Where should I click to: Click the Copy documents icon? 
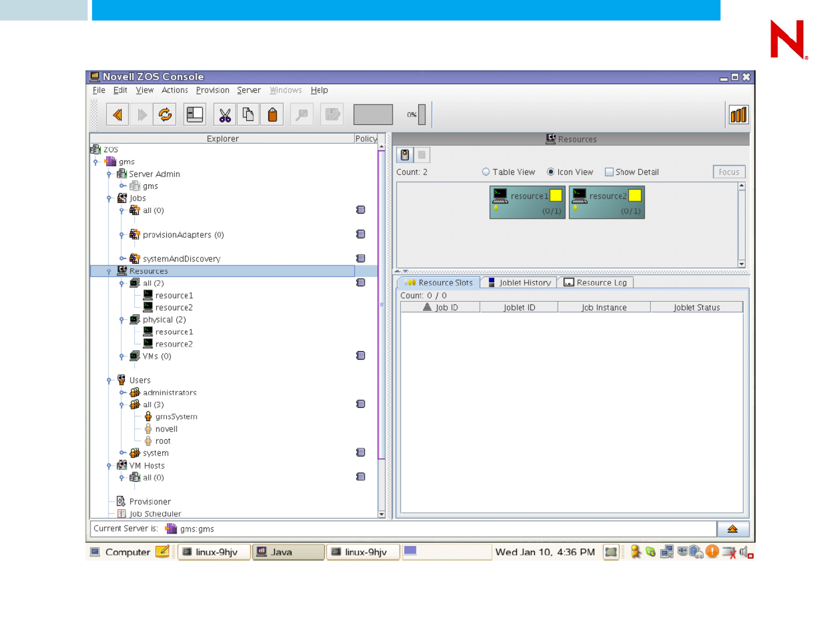click(249, 114)
